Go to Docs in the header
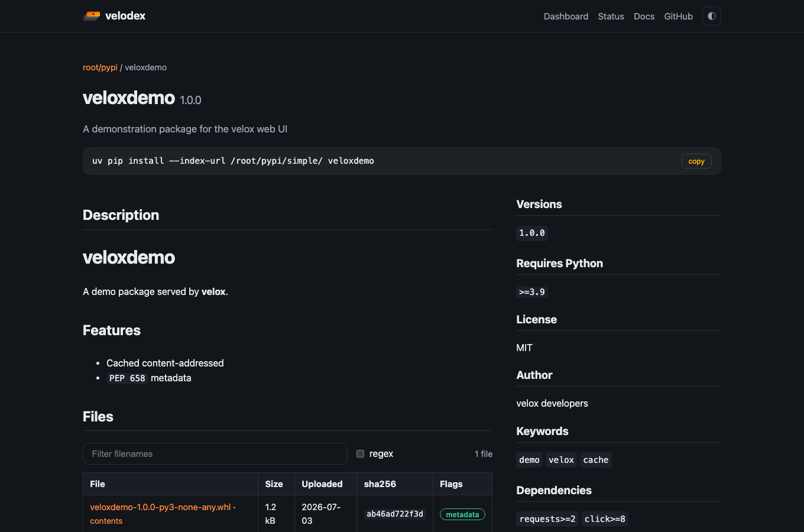Screen dimensions: 804x532 coord(644,17)
